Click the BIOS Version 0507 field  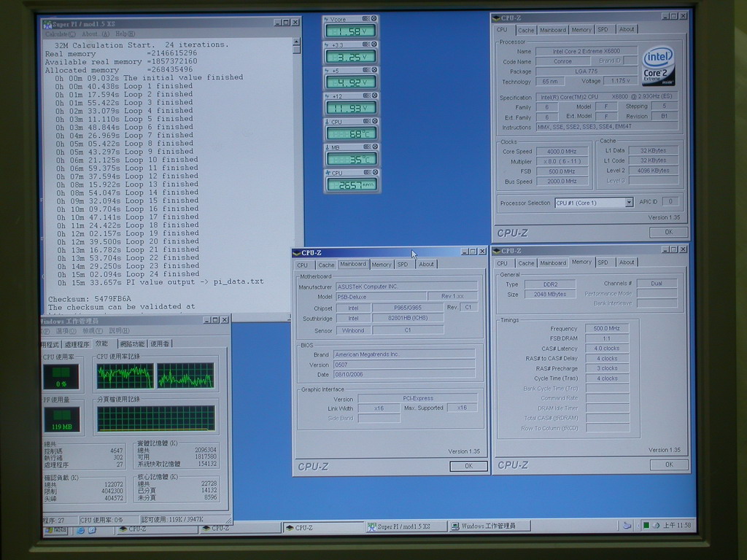404,365
